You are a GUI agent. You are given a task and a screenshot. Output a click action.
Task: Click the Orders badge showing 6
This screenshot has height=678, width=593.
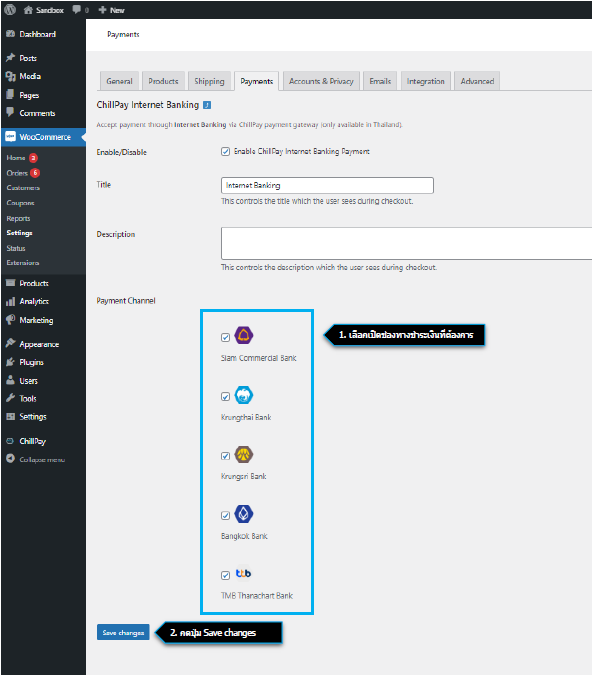click(x=35, y=173)
